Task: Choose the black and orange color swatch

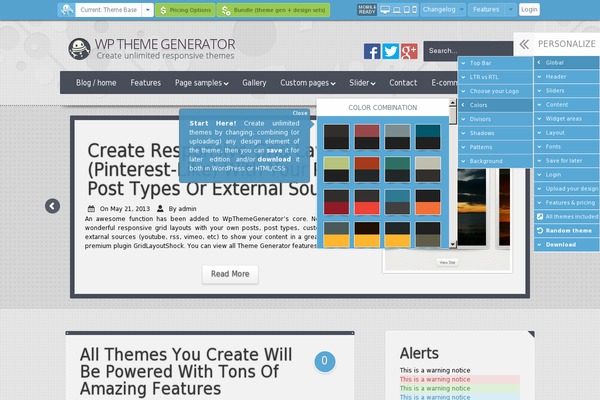Action: tap(428, 202)
